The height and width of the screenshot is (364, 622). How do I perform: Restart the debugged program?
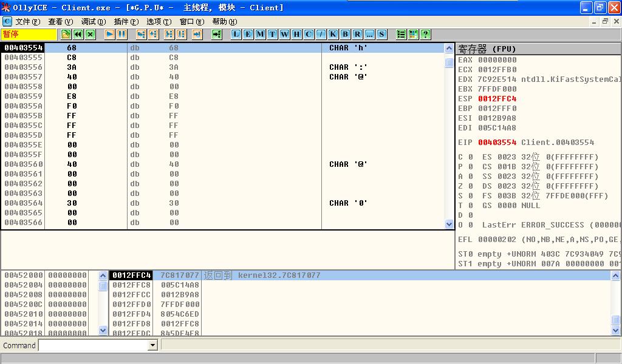(78, 34)
